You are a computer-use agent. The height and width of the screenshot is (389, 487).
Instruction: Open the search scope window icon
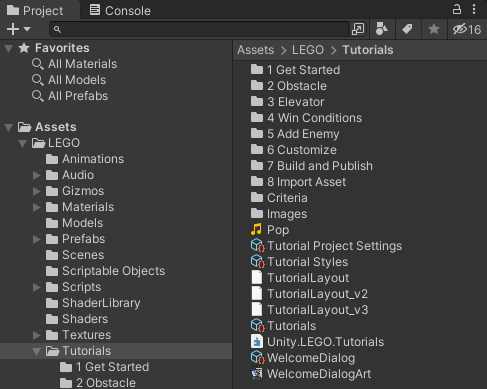tap(358, 29)
